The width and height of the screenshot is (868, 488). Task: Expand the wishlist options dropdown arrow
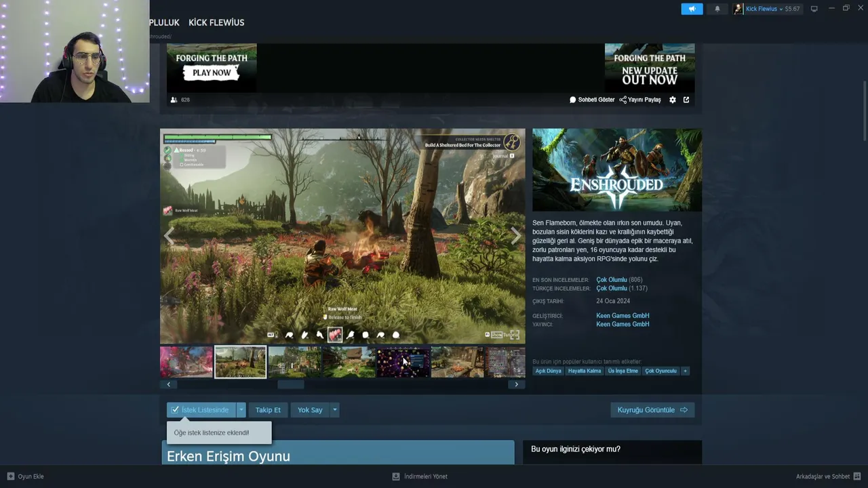[x=241, y=410]
